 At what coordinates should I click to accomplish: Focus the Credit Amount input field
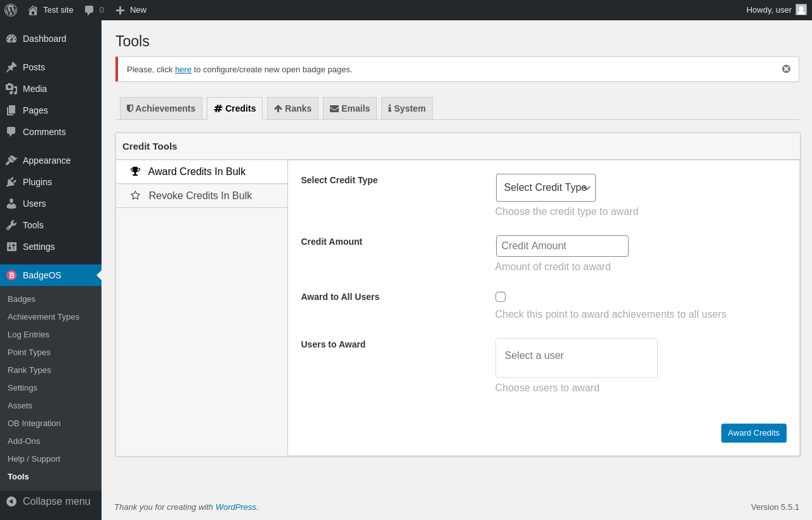click(x=562, y=246)
